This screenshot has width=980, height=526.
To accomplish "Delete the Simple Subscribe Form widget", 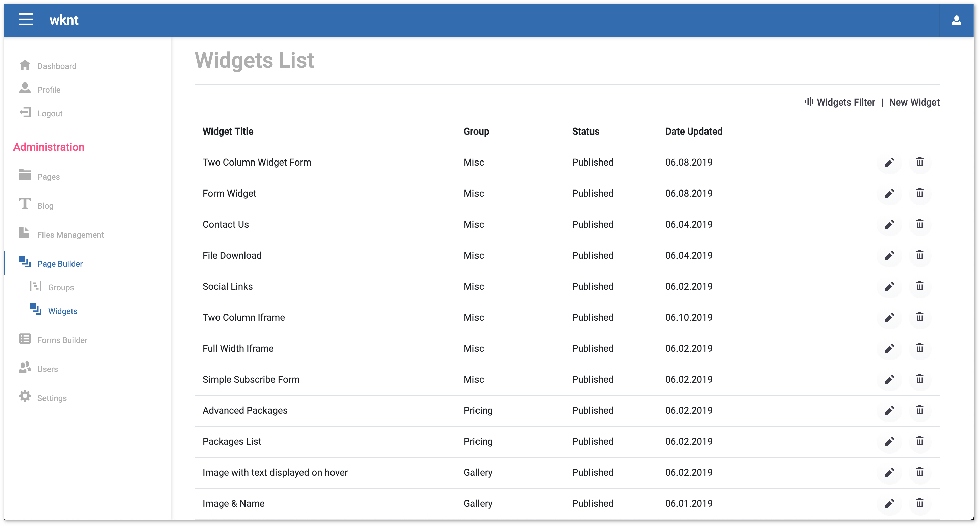I will 920,379.
